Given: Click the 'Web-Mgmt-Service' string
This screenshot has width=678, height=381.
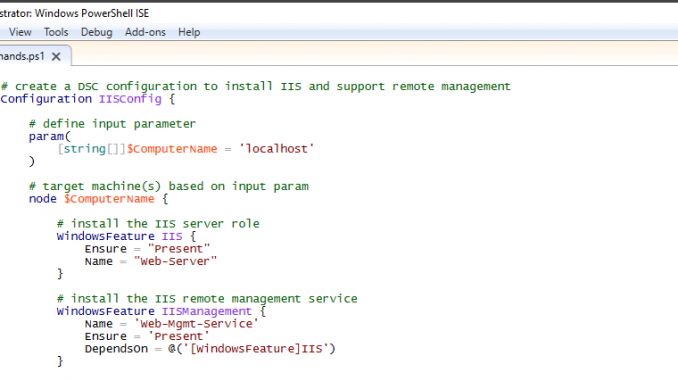Looking at the screenshot, I should (196, 323).
